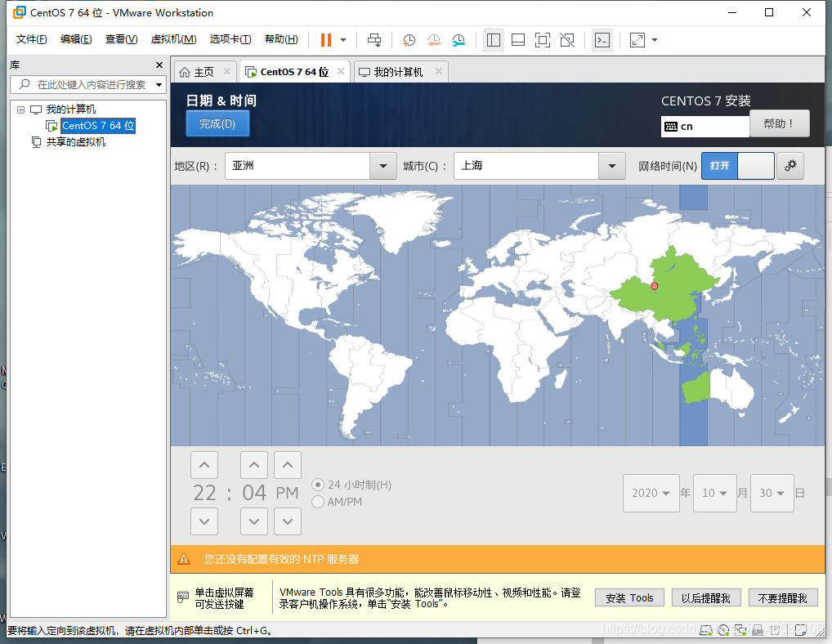Toggle the library sidebar view icon

(x=494, y=40)
